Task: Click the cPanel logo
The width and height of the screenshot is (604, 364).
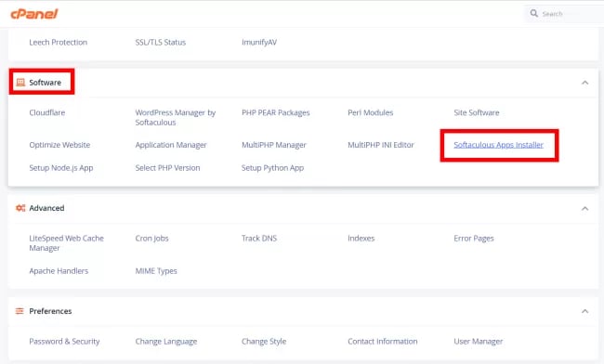Action: (x=33, y=14)
